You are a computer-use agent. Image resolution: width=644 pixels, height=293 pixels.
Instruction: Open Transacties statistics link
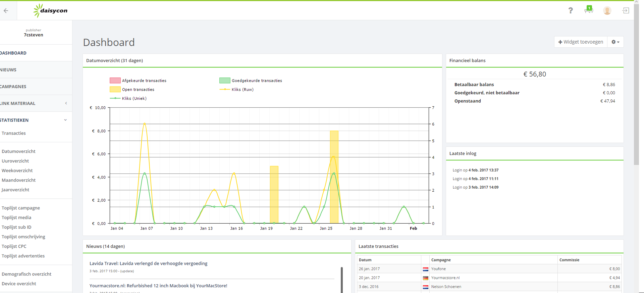[14, 133]
